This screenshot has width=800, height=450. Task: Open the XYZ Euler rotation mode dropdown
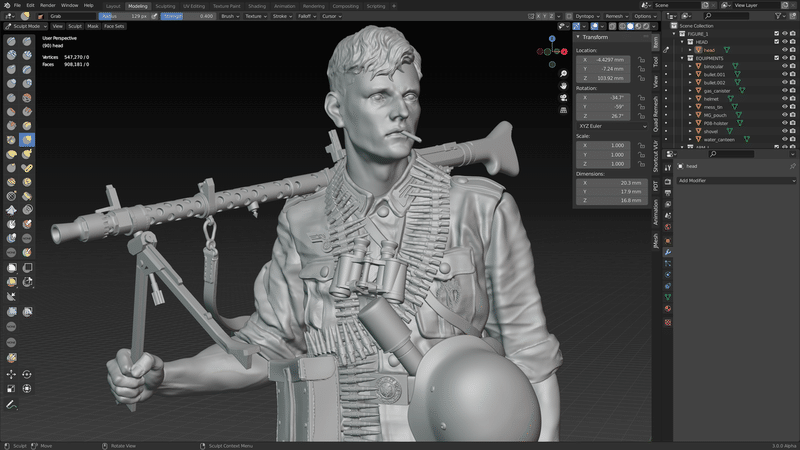click(612, 126)
